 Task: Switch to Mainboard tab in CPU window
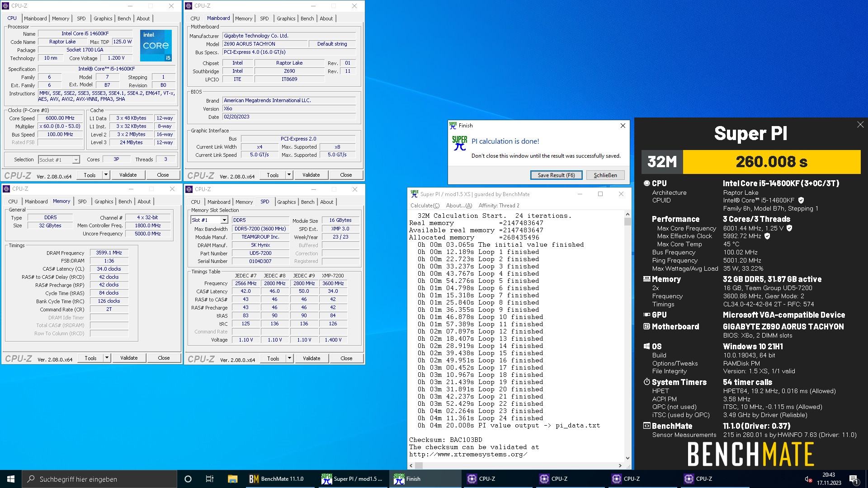(x=35, y=19)
